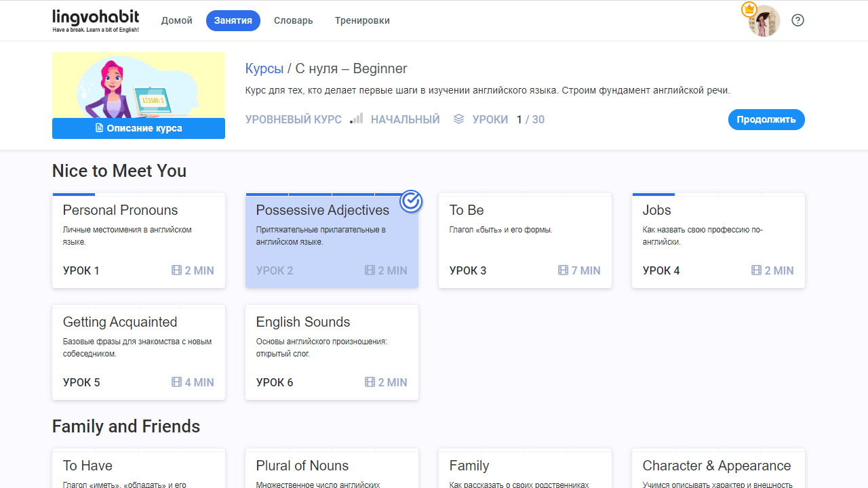Click the '4 MIN' duration text
The image size is (868, 488).
pyautogui.click(x=199, y=382)
